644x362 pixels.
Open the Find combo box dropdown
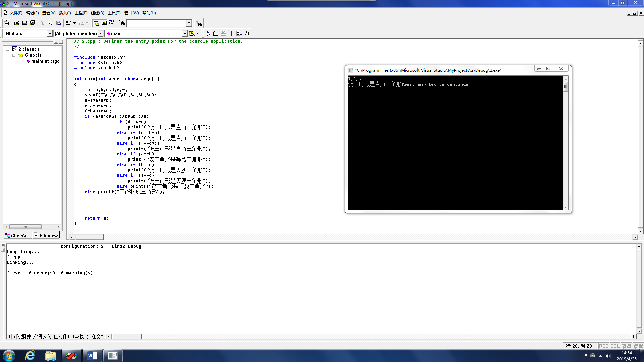(x=189, y=23)
